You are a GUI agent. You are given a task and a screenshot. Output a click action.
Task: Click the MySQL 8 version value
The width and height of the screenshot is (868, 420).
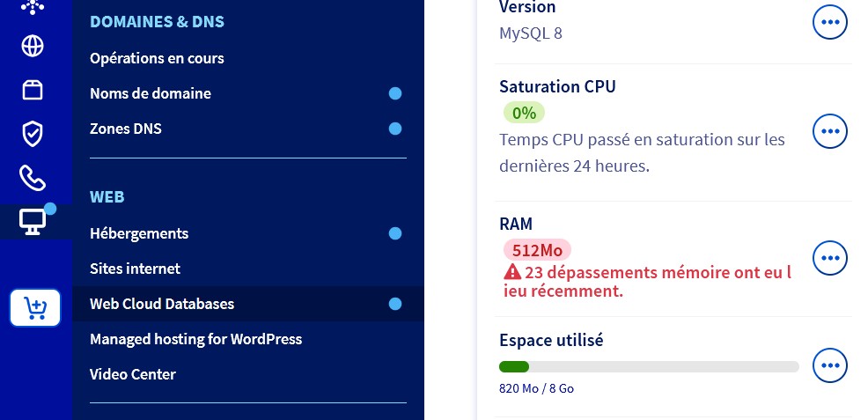point(530,33)
